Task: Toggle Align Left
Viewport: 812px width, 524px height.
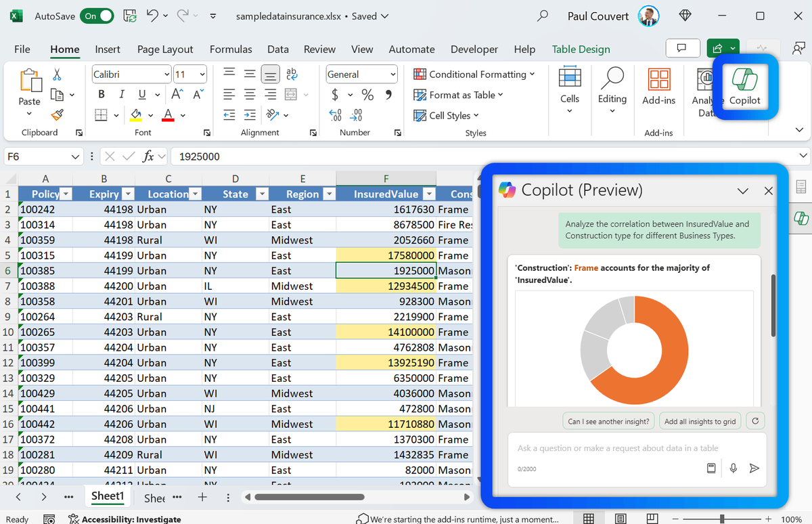Action: click(x=229, y=95)
